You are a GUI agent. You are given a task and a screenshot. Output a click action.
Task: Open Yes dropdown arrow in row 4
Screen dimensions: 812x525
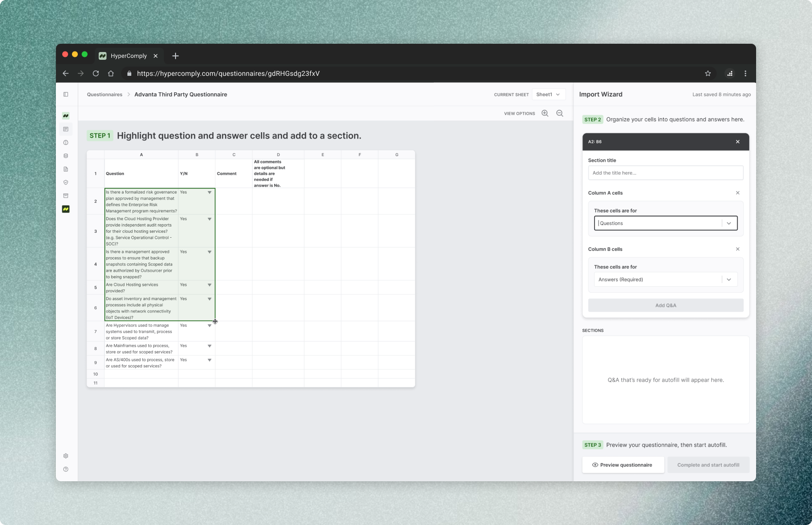click(x=210, y=252)
